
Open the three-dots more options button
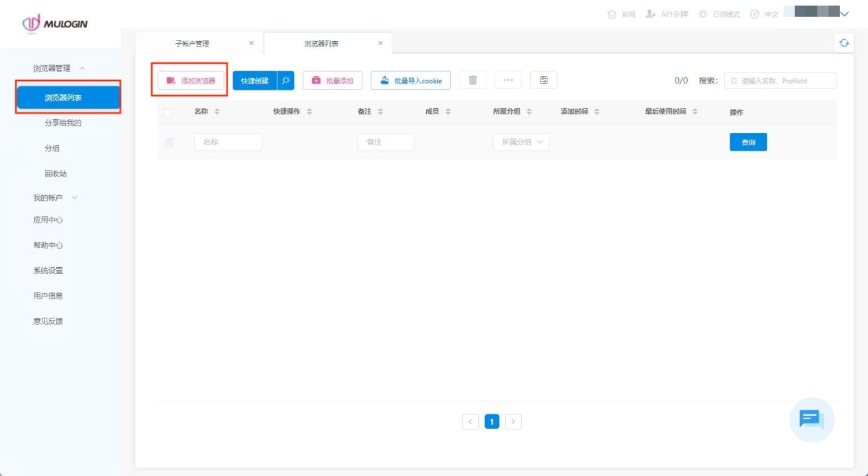point(508,80)
